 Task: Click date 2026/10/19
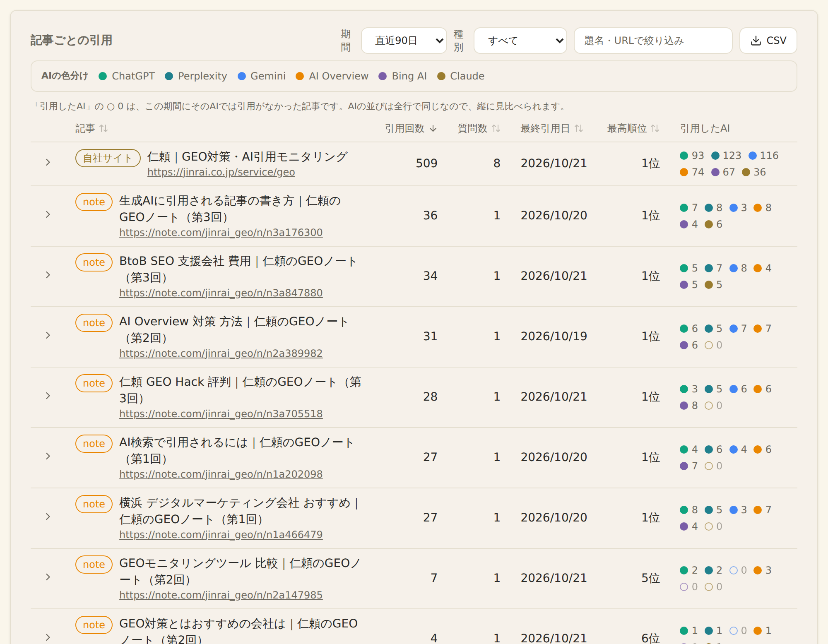(554, 336)
